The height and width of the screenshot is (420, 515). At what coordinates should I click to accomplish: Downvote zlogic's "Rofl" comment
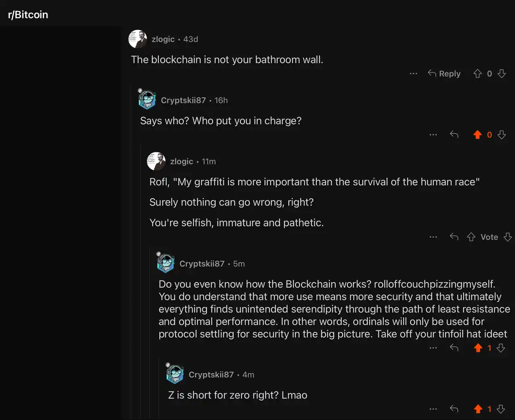pos(507,237)
